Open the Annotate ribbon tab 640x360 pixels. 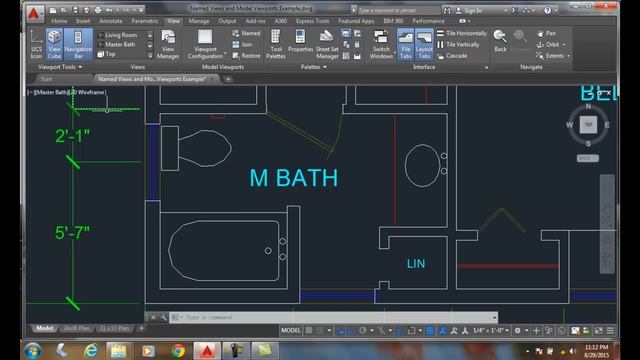[x=111, y=21]
